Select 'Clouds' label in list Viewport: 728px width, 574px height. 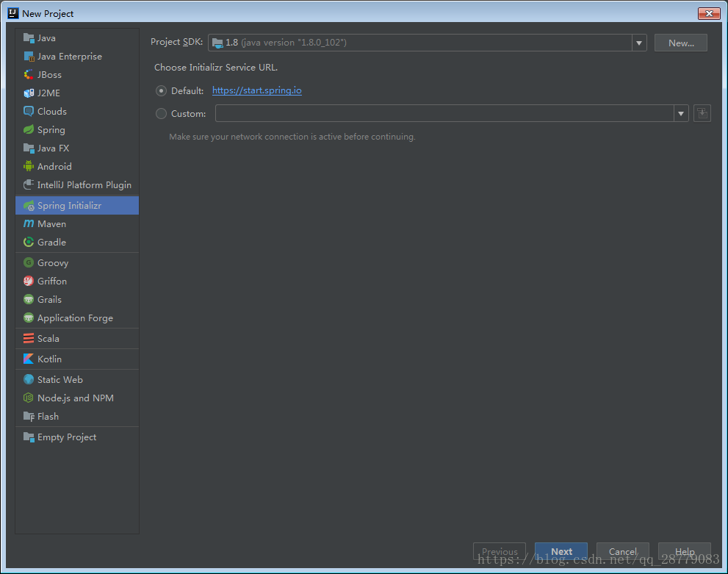click(x=52, y=112)
